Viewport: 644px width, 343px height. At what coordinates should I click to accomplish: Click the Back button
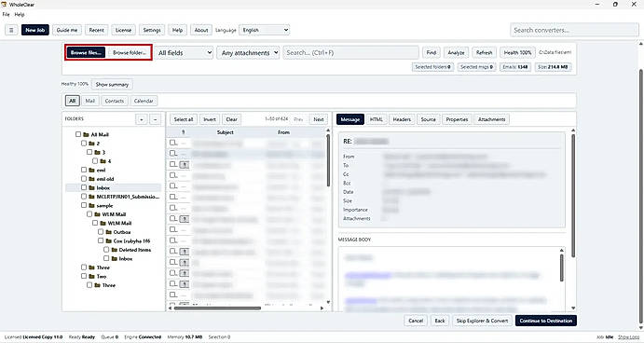pyautogui.click(x=440, y=321)
